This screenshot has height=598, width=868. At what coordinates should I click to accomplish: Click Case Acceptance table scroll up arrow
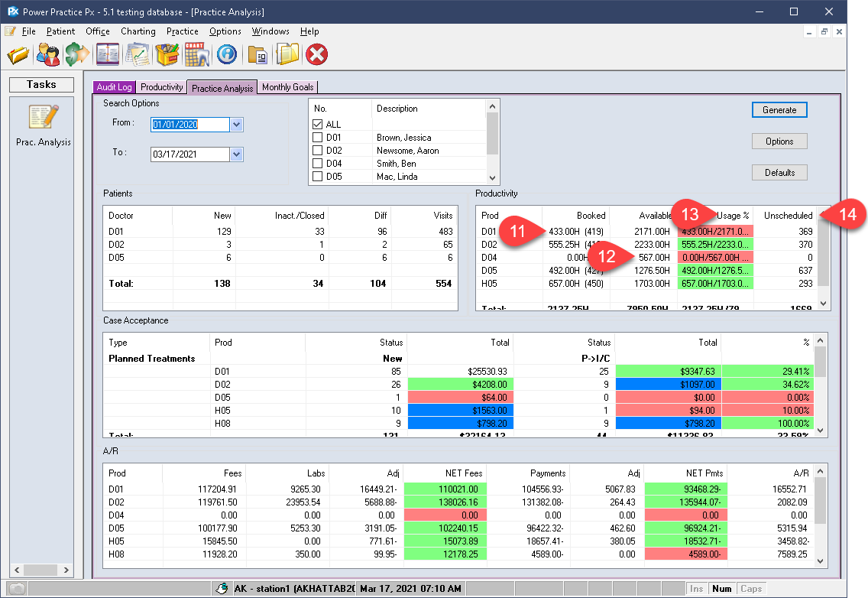821,340
